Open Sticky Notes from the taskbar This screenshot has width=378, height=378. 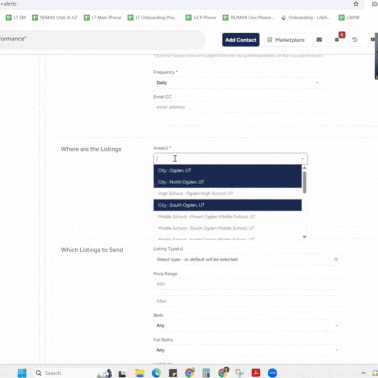click(x=173, y=373)
